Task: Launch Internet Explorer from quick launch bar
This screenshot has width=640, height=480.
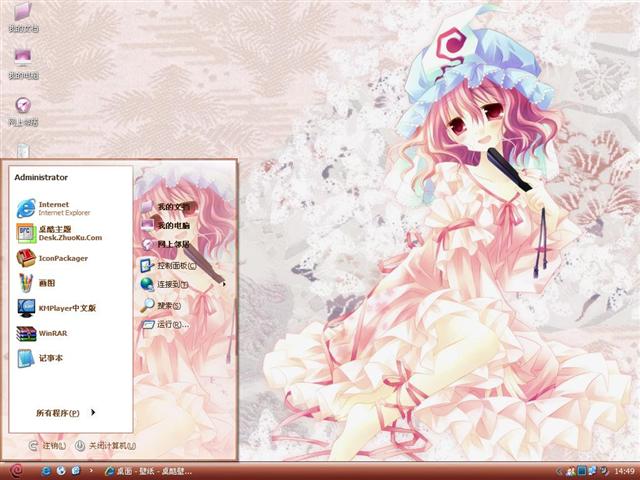Action: tap(46, 471)
